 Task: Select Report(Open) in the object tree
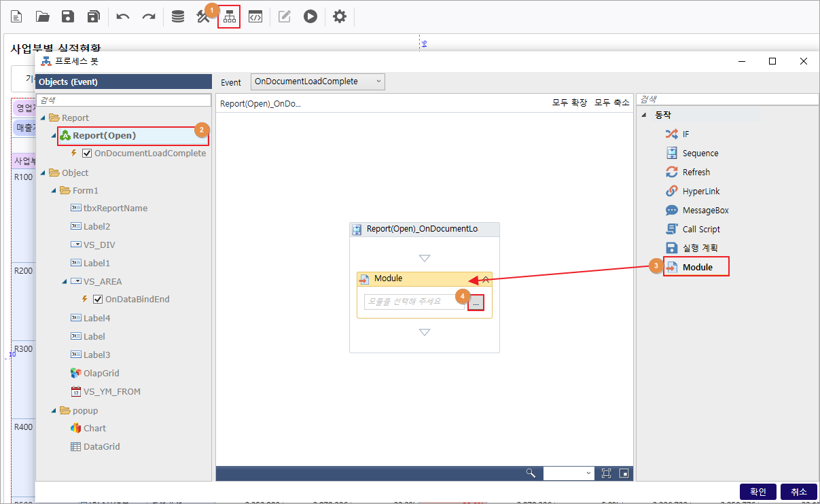tap(104, 136)
